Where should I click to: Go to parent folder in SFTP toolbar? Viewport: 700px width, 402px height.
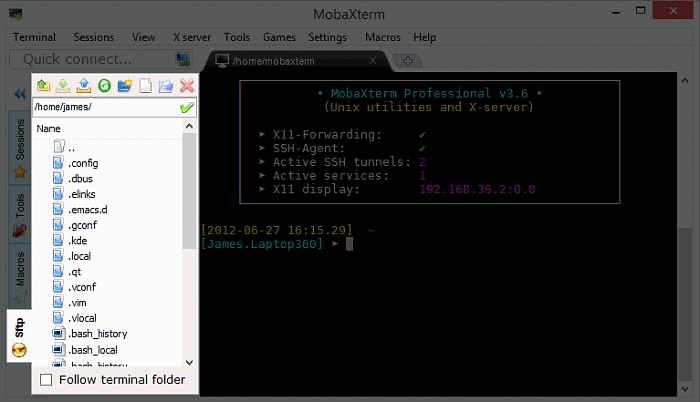(43, 85)
